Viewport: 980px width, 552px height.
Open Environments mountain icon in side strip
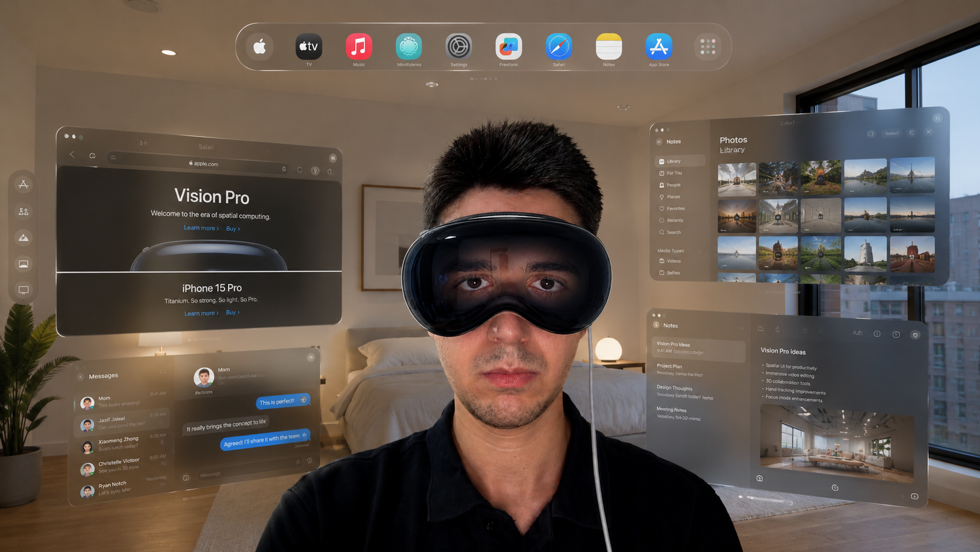coord(23,238)
